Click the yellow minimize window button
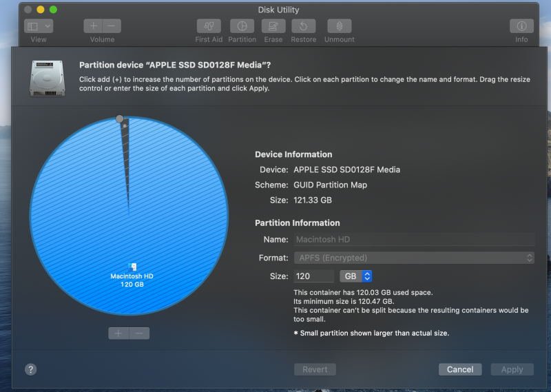The width and height of the screenshot is (551, 392). 41,10
